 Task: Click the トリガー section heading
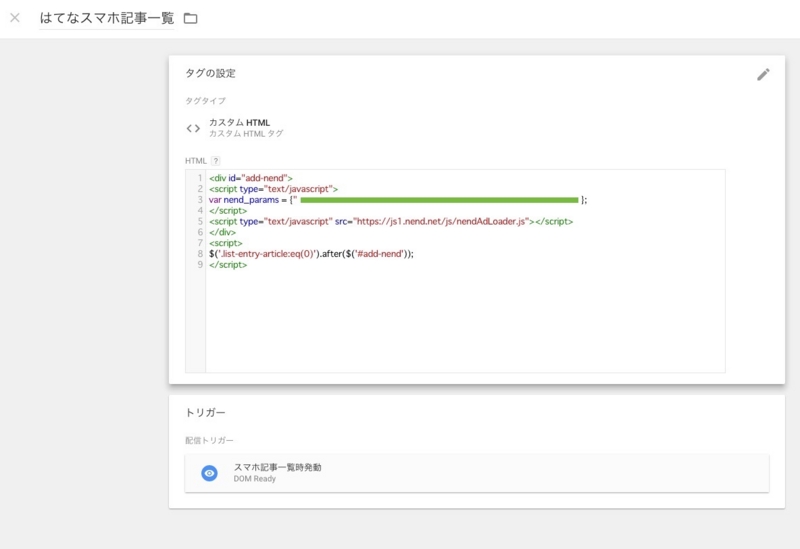tap(205, 412)
